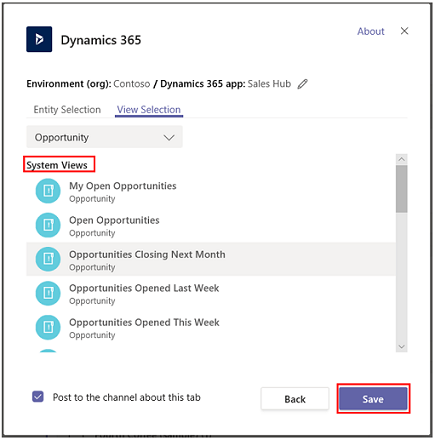Open the Opportunity entity dropdown

tap(104, 137)
